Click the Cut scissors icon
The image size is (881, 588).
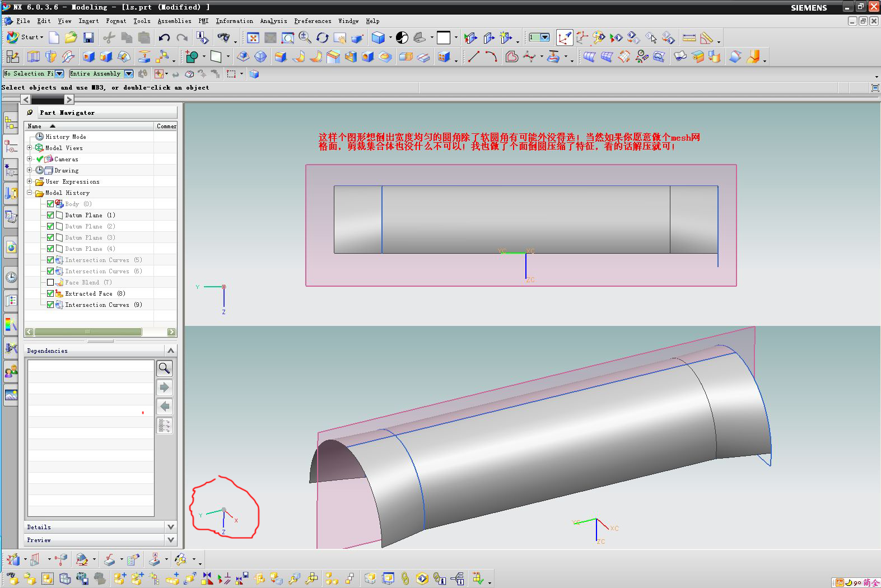[x=109, y=38]
